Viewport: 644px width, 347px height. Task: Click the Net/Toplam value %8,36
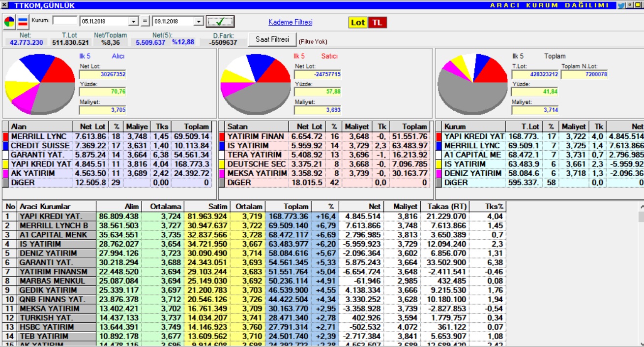coord(111,42)
